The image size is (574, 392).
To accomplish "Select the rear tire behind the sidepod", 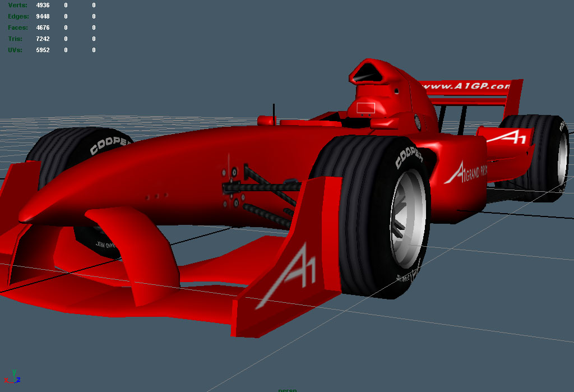I will [534, 158].
